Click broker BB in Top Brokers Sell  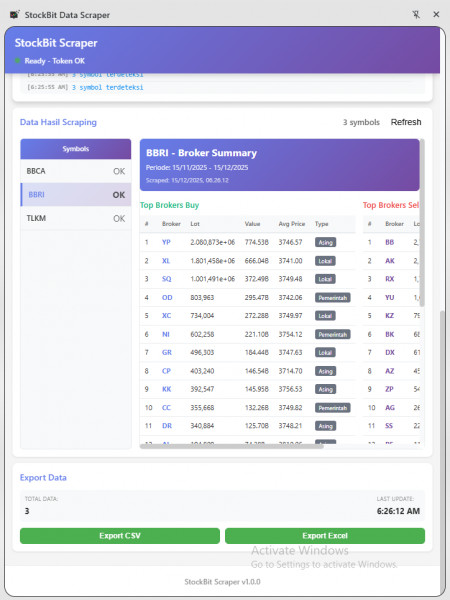(x=390, y=242)
